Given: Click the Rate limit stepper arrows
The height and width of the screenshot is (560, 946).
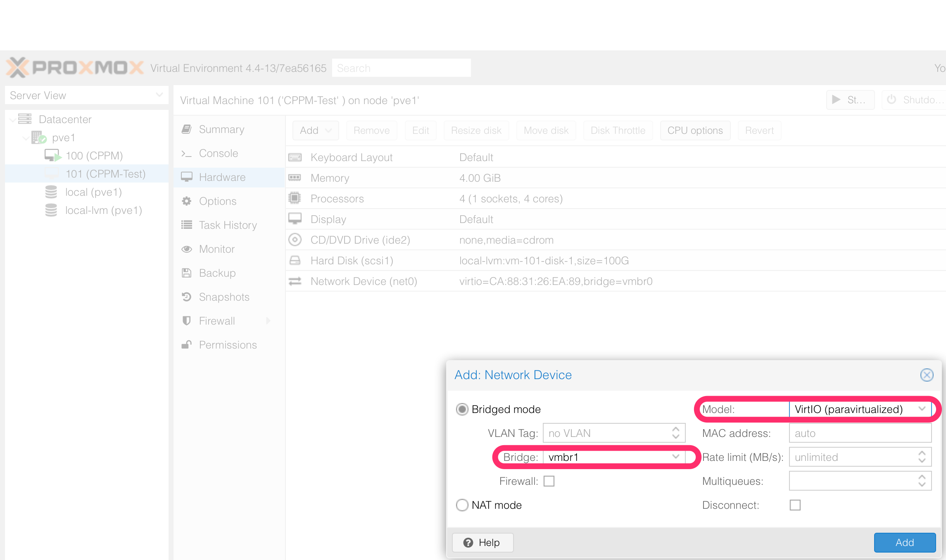Looking at the screenshot, I should coord(922,457).
